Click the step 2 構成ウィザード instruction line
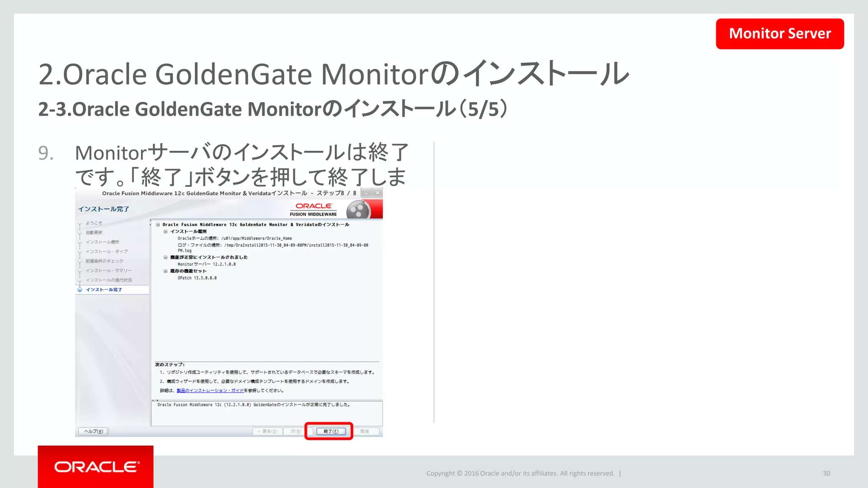 pos(255,382)
